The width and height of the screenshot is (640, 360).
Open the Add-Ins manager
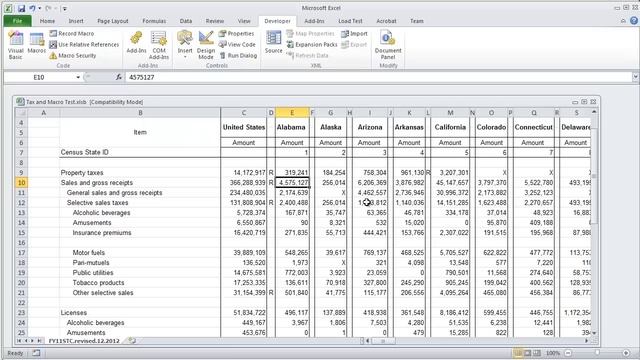coord(136,43)
